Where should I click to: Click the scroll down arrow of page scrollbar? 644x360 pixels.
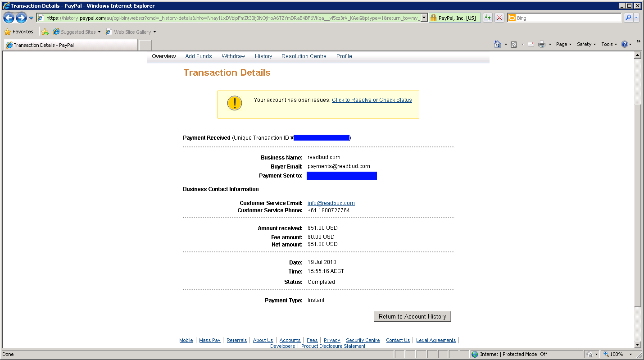tap(637, 345)
